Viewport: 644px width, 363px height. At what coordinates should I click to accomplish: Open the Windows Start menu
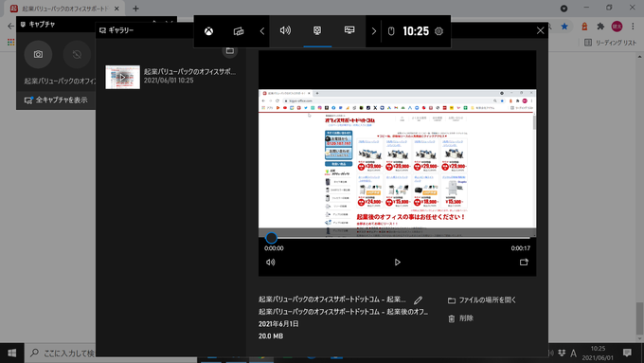[12, 354]
